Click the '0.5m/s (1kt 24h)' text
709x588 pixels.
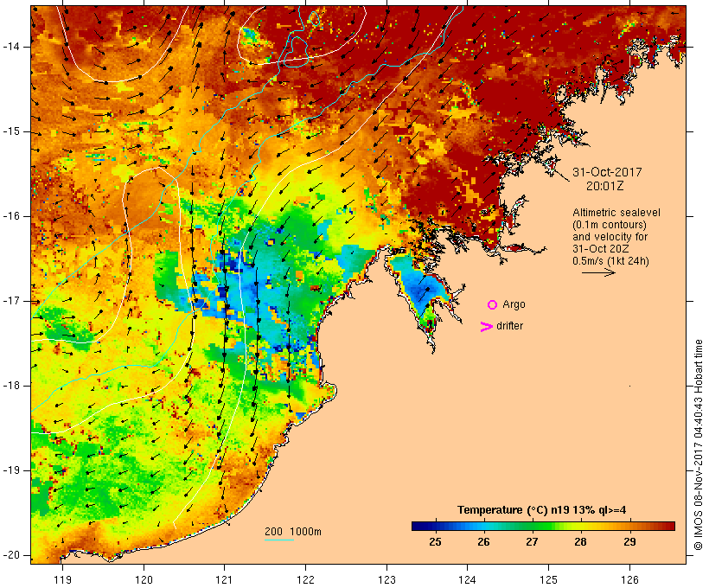coord(610,261)
